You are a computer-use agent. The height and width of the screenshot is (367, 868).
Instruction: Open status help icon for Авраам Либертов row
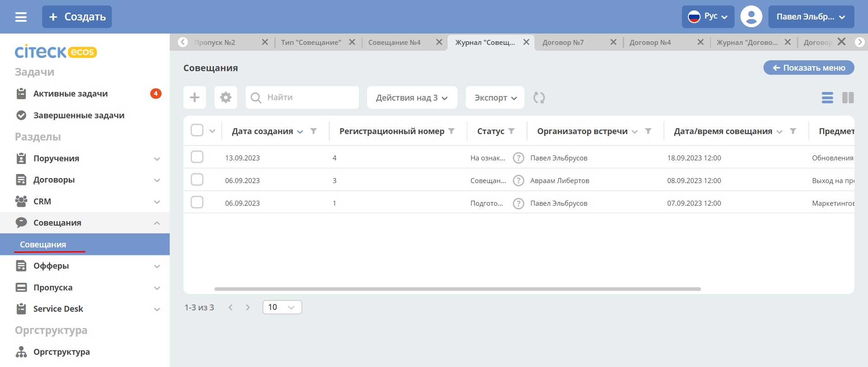tap(518, 180)
